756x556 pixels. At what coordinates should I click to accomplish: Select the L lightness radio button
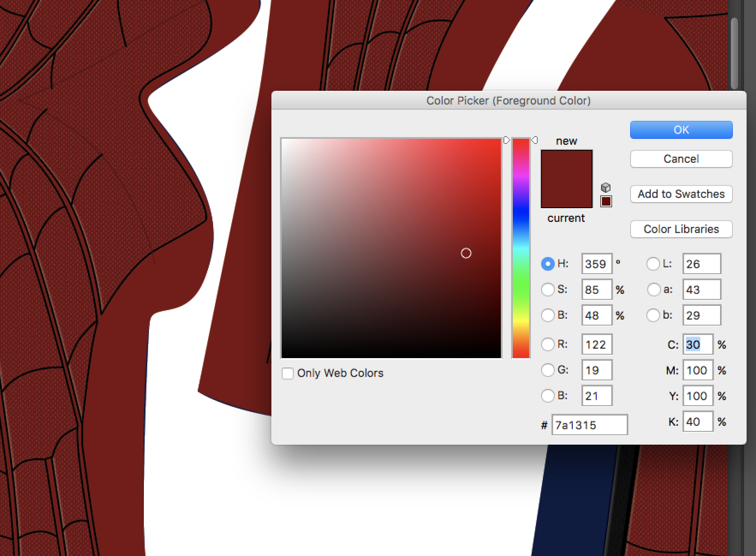[x=653, y=264]
